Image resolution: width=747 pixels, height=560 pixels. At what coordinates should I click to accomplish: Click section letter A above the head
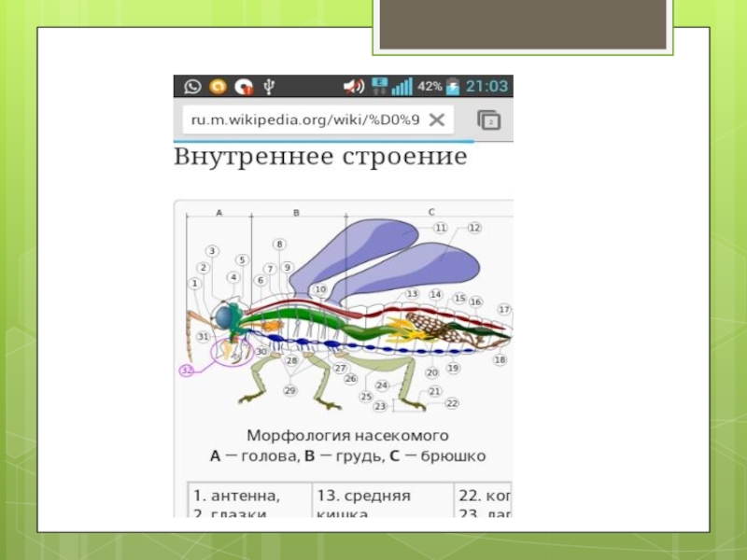[219, 213]
